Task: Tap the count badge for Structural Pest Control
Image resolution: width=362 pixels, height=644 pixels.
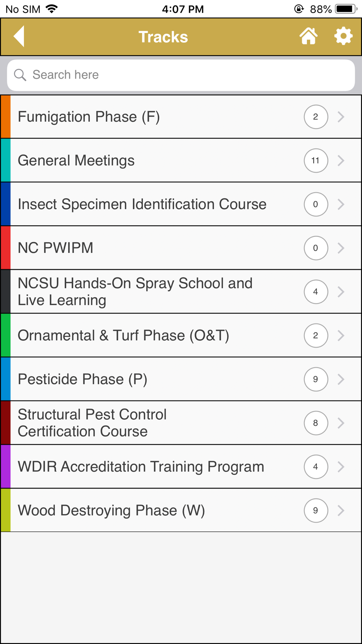Action: (316, 423)
